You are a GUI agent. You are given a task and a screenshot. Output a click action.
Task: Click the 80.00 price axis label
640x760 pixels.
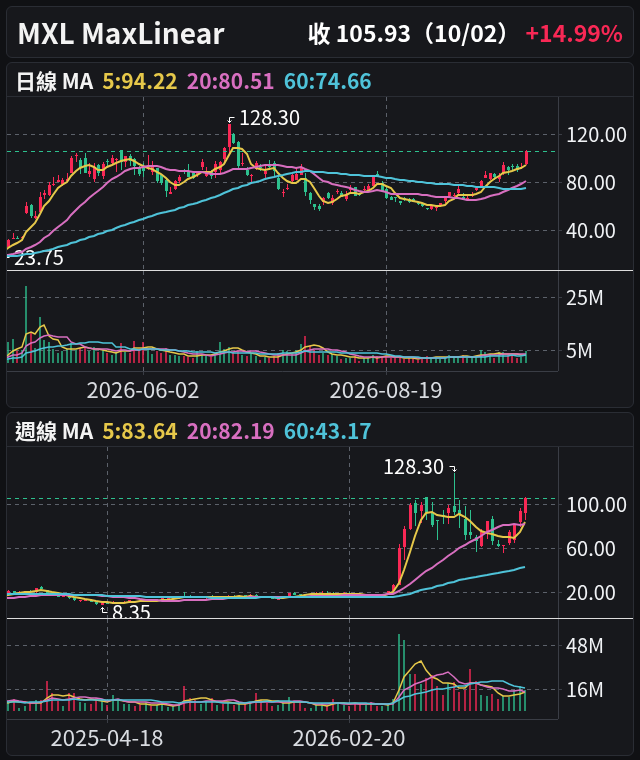[x=591, y=183]
